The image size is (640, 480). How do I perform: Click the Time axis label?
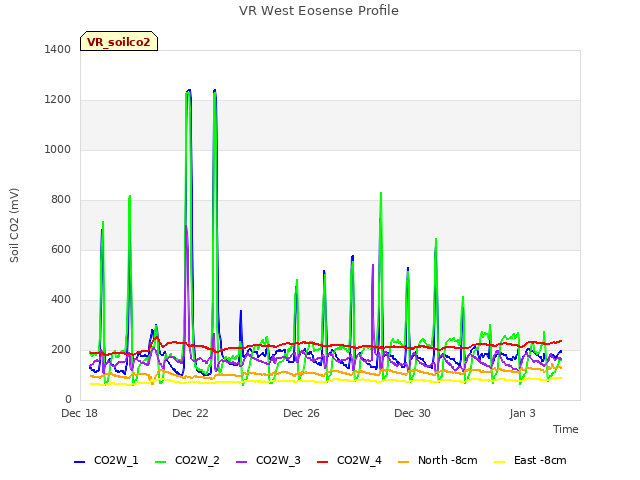(566, 429)
